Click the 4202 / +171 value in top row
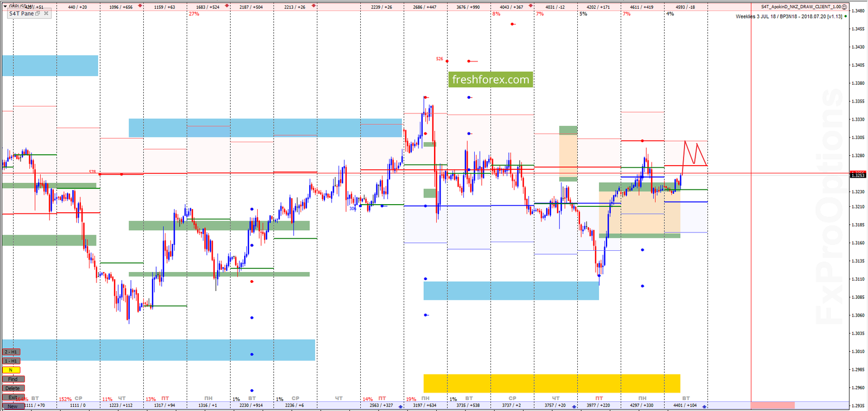This screenshot has height=411, width=868. (x=598, y=8)
